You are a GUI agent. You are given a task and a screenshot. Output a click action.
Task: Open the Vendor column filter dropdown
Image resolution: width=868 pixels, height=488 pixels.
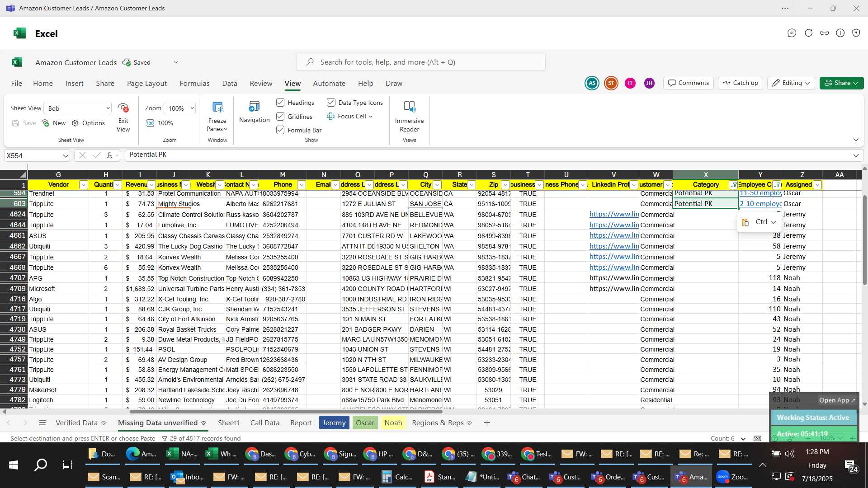(83, 185)
